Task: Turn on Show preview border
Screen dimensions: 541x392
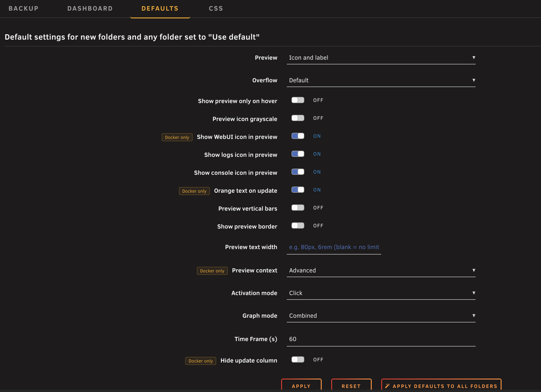Action: click(x=298, y=225)
